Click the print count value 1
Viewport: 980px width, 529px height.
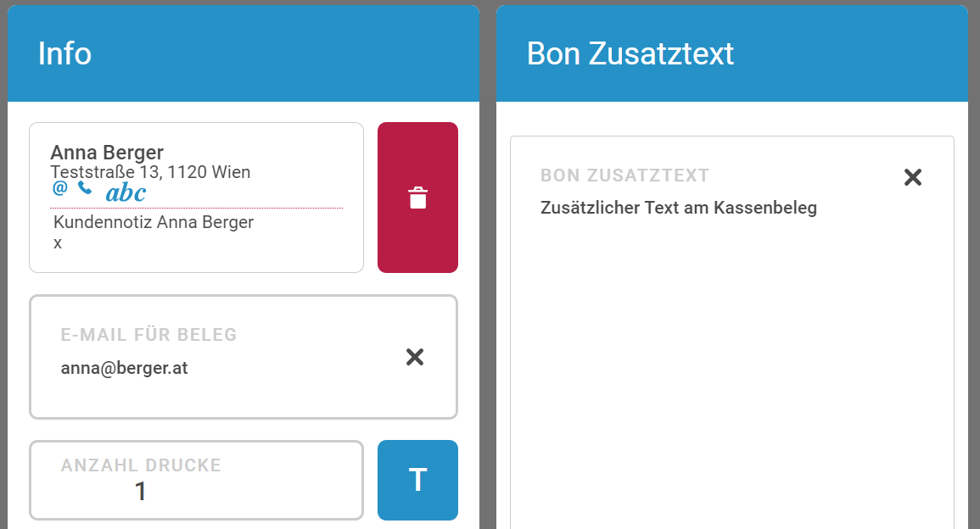pos(141,492)
